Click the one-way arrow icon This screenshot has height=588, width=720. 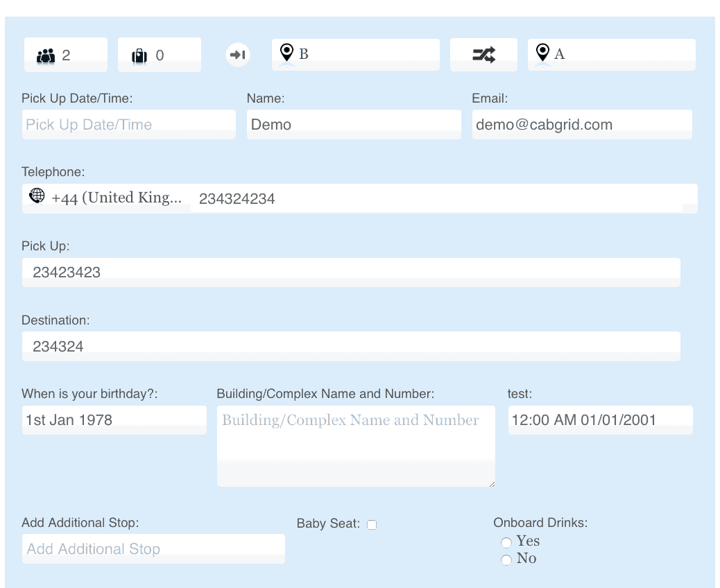click(x=238, y=55)
